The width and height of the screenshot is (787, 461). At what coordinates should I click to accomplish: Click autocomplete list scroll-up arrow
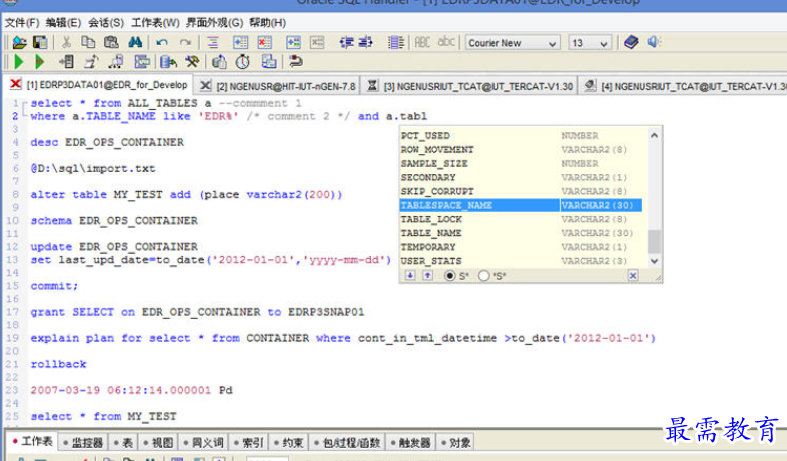pyautogui.click(x=654, y=135)
